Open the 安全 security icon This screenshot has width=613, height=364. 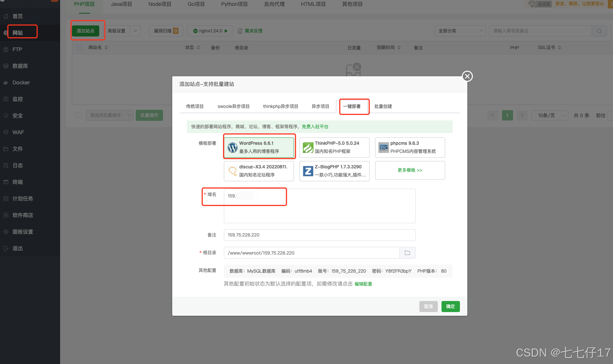coord(6,116)
